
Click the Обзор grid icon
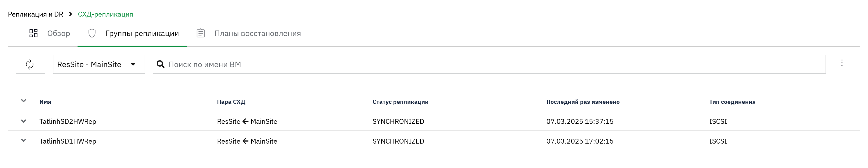click(x=33, y=33)
